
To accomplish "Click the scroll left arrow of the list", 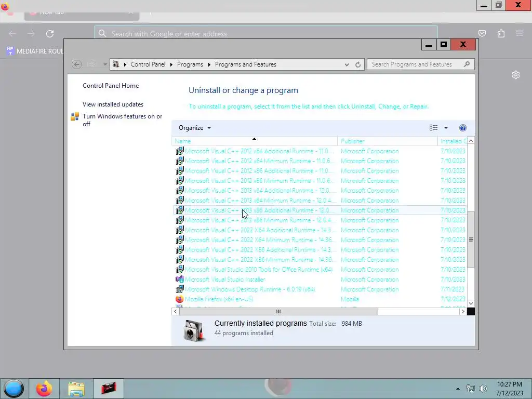I will click(x=176, y=312).
